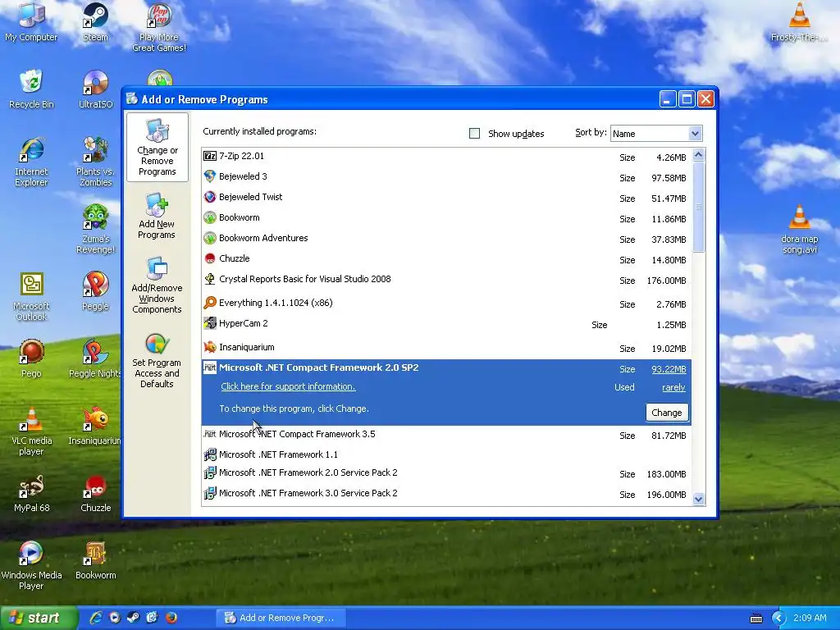
Task: Enable the Show updates checkbox
Action: click(x=474, y=134)
